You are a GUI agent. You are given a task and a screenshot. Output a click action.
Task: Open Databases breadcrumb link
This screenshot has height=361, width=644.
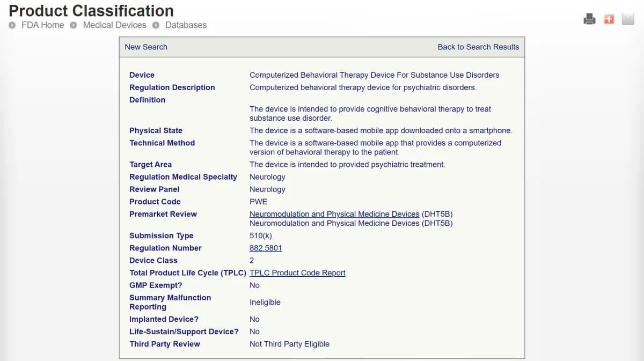tap(186, 25)
